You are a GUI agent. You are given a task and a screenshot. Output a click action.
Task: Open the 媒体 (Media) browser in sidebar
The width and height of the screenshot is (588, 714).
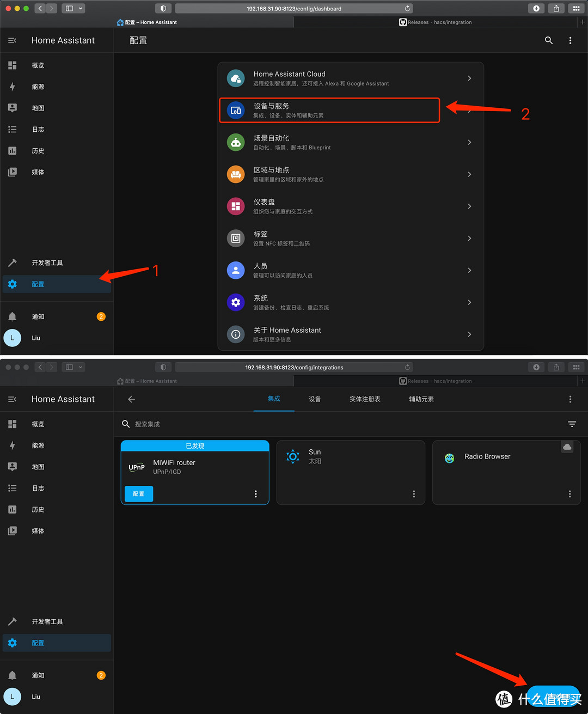[x=38, y=172]
